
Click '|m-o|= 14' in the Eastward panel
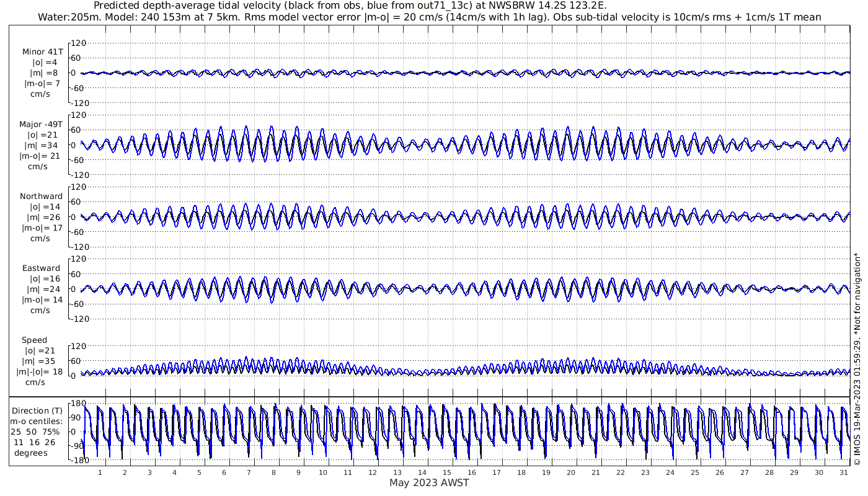point(41,300)
